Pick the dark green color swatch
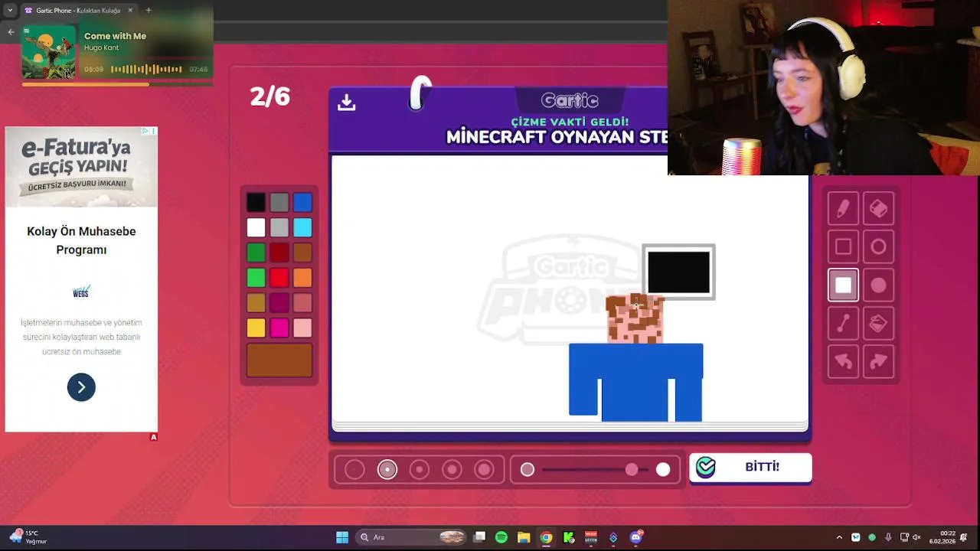The height and width of the screenshot is (551, 980). pos(256,253)
